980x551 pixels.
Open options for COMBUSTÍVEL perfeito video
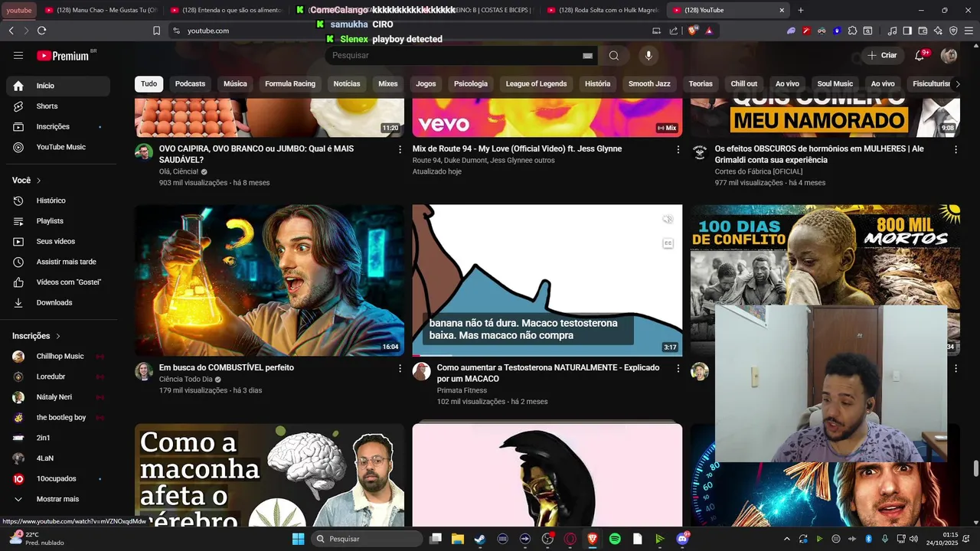tap(400, 369)
